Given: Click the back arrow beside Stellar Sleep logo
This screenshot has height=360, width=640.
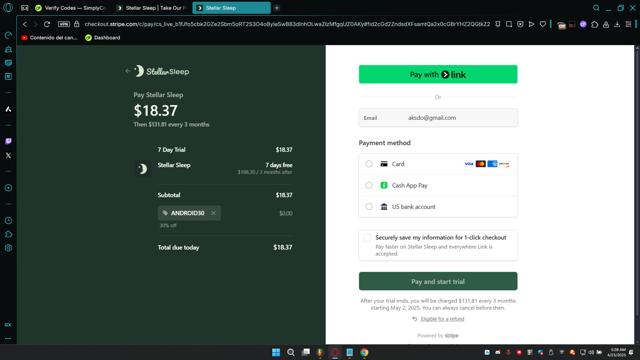Looking at the screenshot, I should 128,71.
